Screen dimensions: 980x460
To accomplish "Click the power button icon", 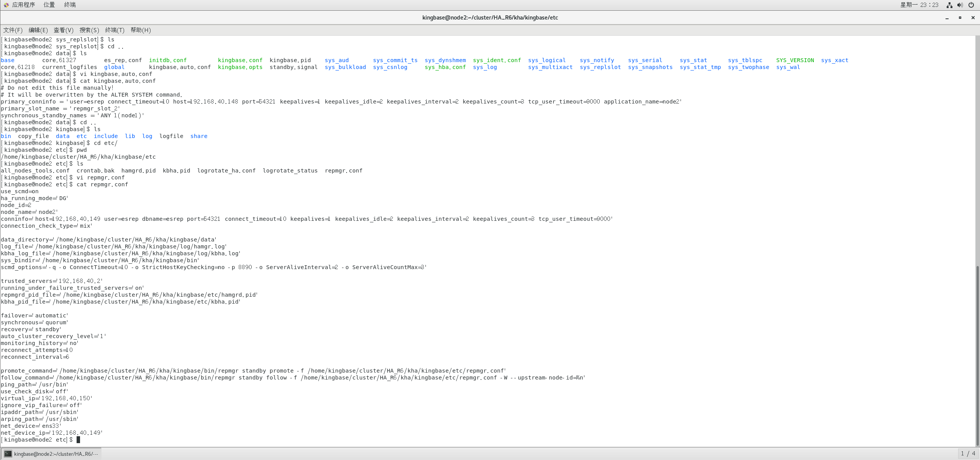I will (971, 5).
